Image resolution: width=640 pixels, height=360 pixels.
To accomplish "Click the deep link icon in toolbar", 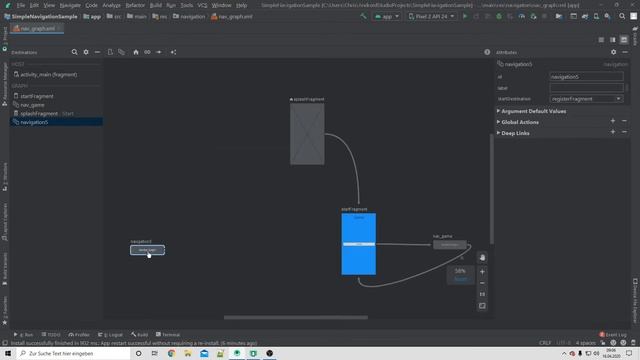I will click(x=147, y=52).
